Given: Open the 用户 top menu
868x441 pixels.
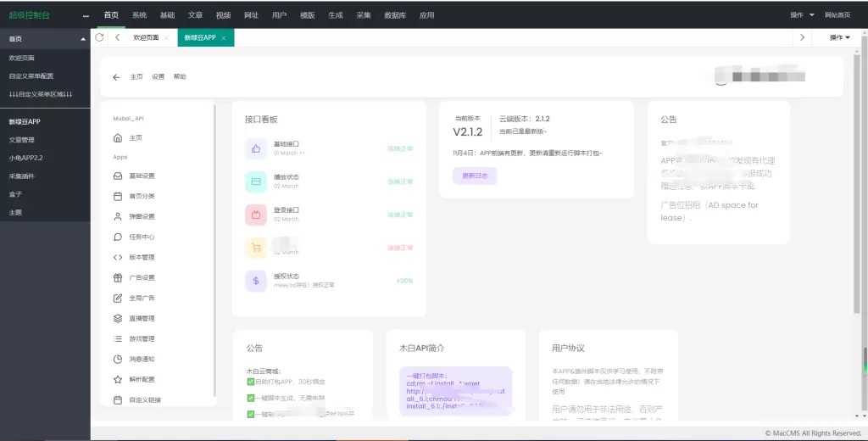Looking at the screenshot, I should pyautogui.click(x=280, y=15).
